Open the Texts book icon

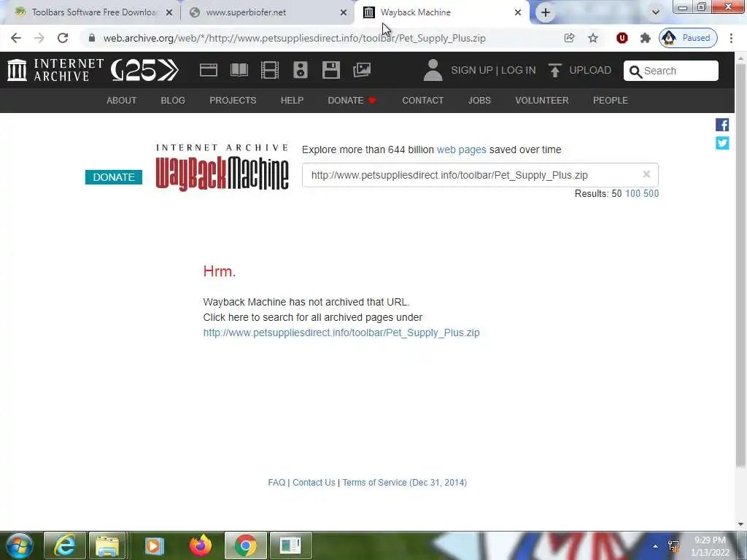click(x=239, y=70)
